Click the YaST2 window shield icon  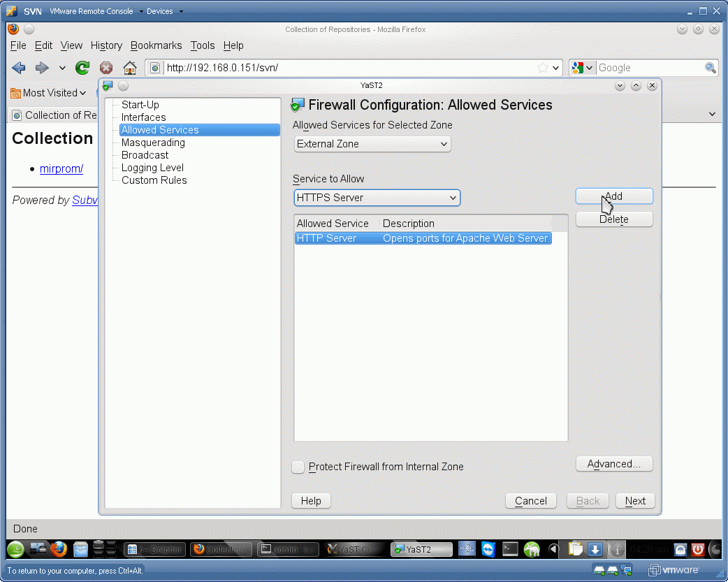click(108, 86)
